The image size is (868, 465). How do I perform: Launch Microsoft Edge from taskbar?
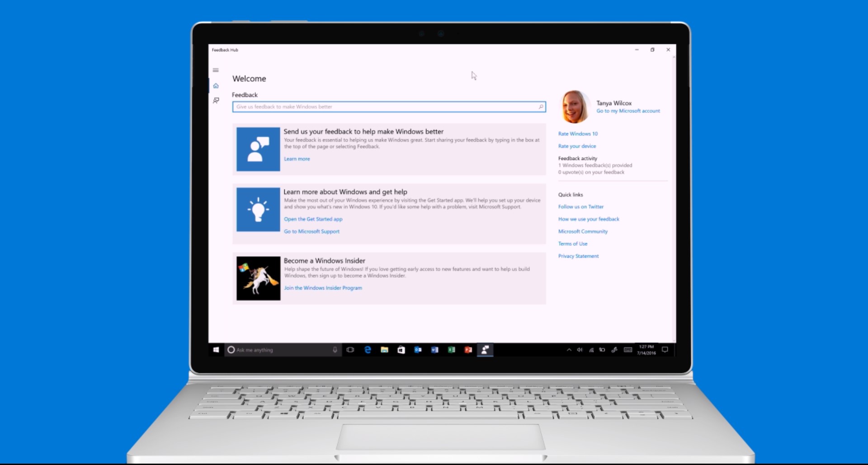pos(368,350)
